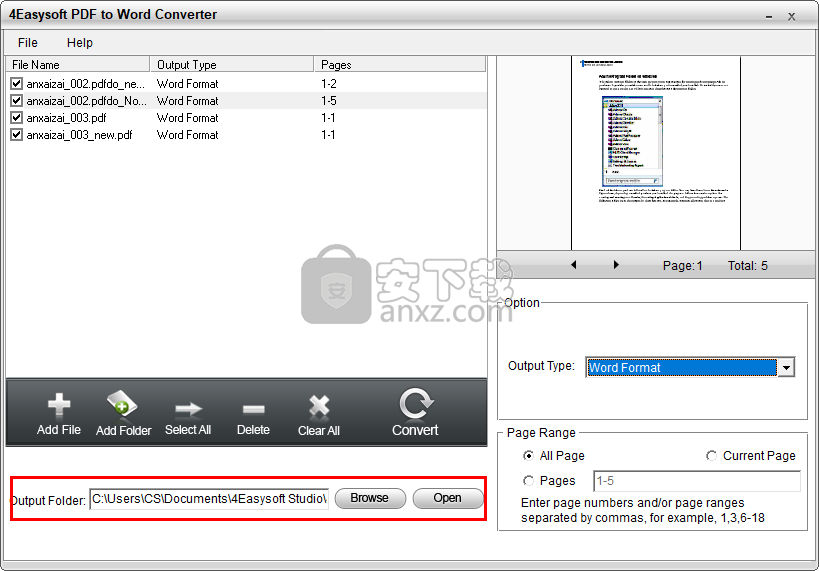
Task: Start conversion with the Convert icon
Action: point(416,404)
